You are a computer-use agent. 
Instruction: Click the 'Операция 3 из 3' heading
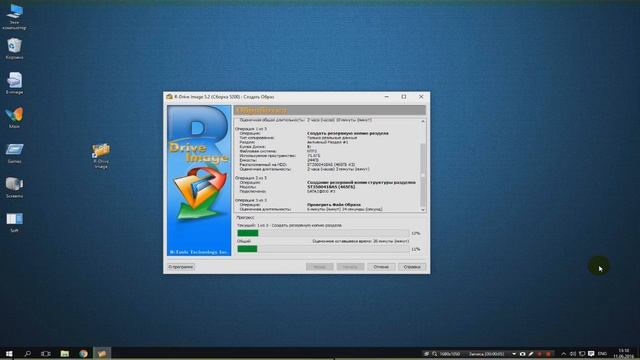(x=251, y=200)
